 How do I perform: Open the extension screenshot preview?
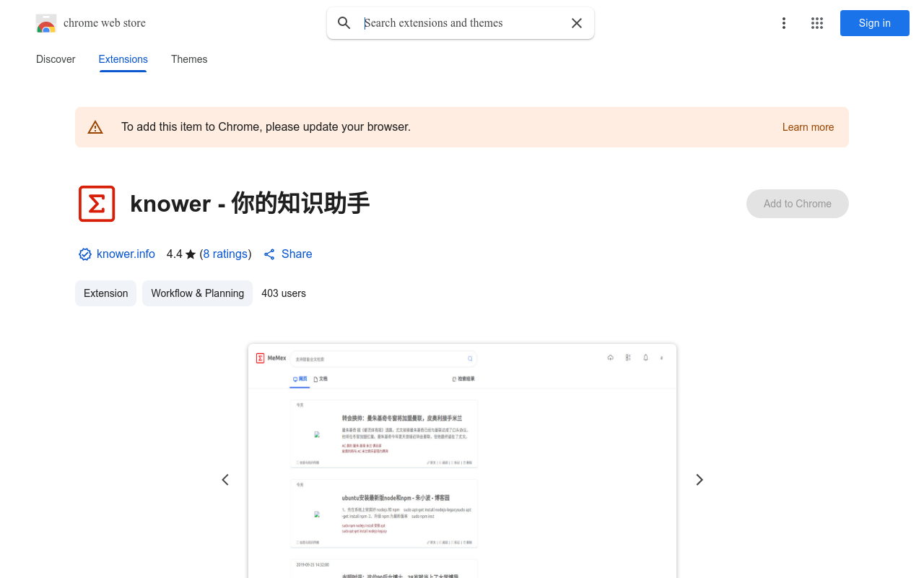point(462,461)
